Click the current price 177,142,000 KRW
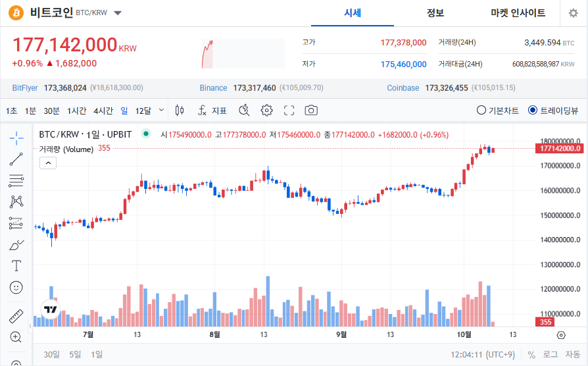This screenshot has height=366, width=588. click(x=74, y=45)
